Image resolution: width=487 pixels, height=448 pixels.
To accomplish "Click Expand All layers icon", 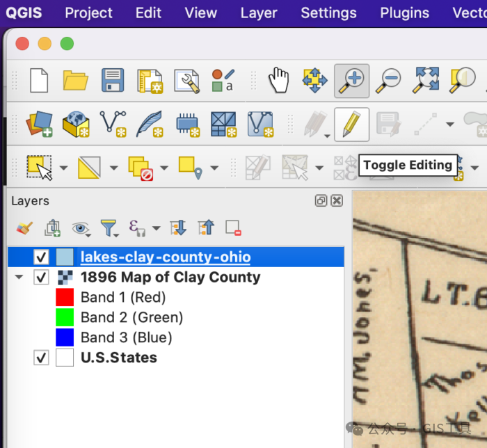I will click(x=178, y=228).
